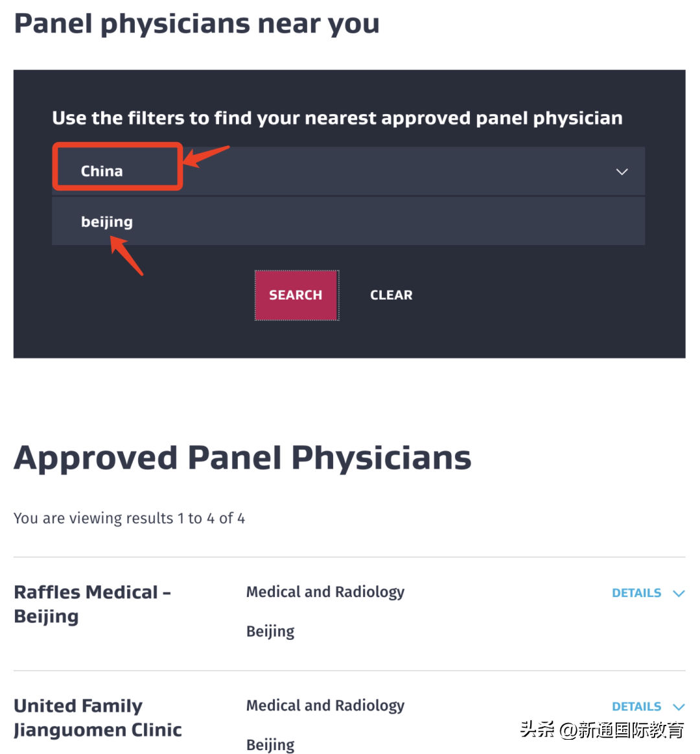Click "Medical and Radiology" in the Raffles row
The image size is (700, 754).
[x=325, y=592]
